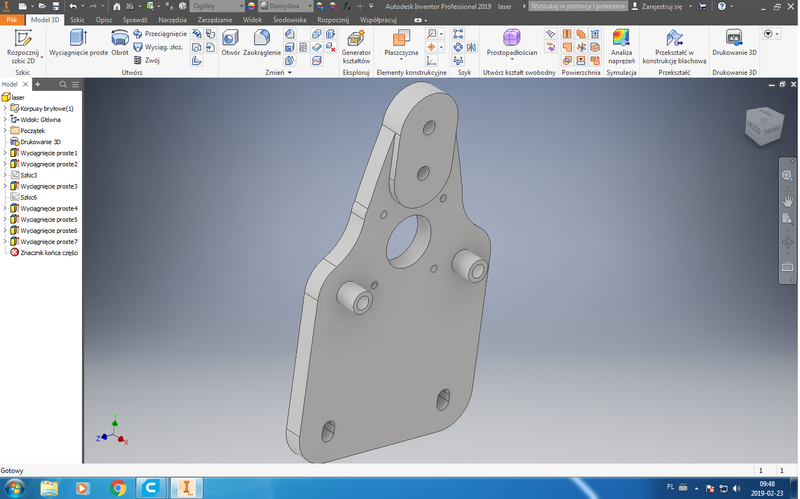Open the Środowiska ribbon tab
800x499 pixels.
(x=289, y=19)
